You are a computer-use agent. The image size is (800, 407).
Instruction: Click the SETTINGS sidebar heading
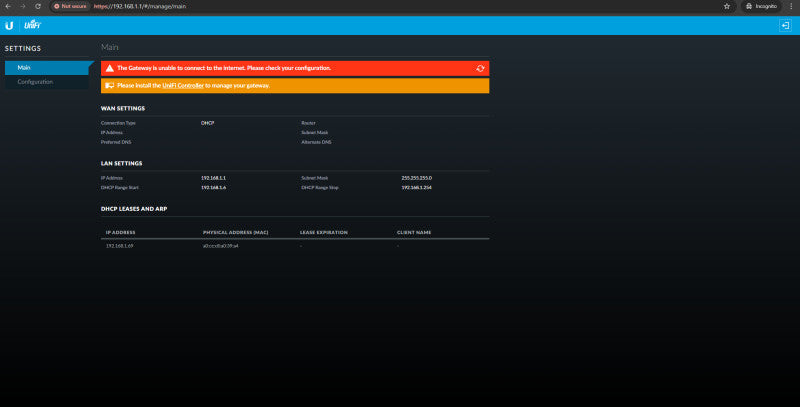point(23,48)
